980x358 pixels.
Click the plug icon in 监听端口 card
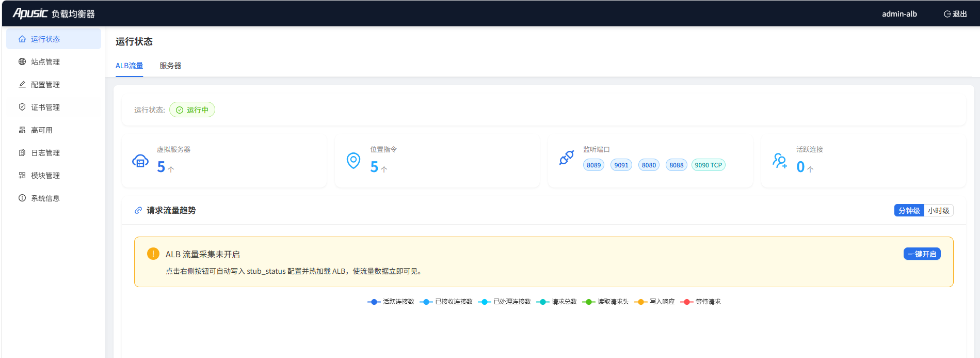(x=567, y=158)
